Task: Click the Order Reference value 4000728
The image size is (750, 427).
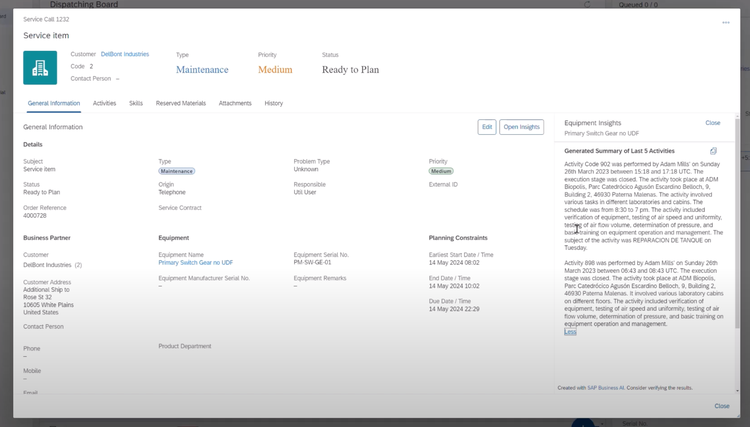Action: click(35, 216)
